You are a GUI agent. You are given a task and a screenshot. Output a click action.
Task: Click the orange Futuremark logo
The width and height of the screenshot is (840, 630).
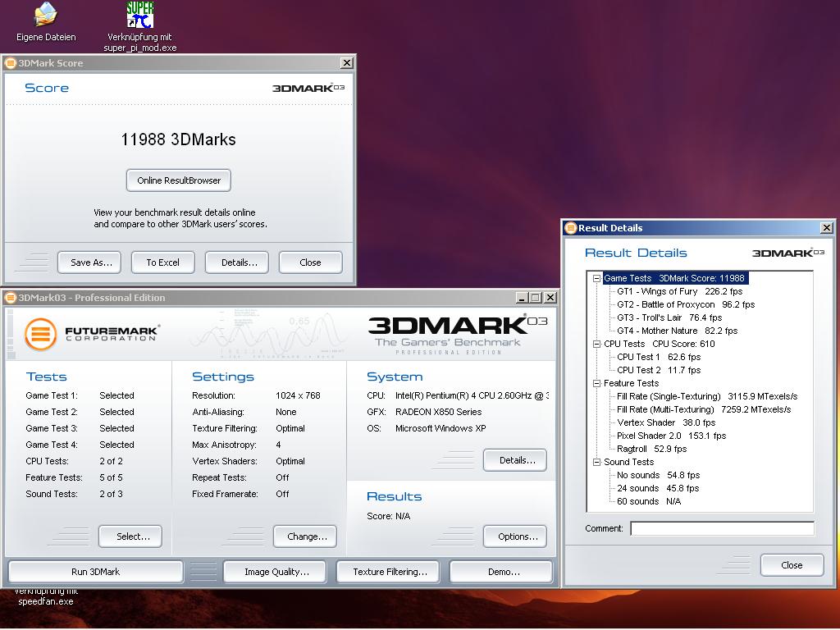pos(41,335)
